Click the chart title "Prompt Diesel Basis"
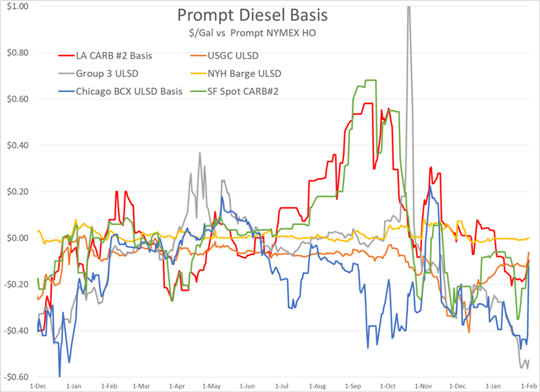The width and height of the screenshot is (540, 392). click(252, 15)
